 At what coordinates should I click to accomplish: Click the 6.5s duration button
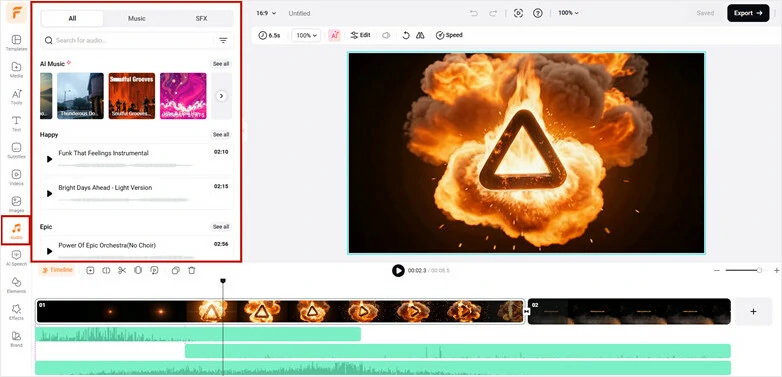tap(269, 35)
